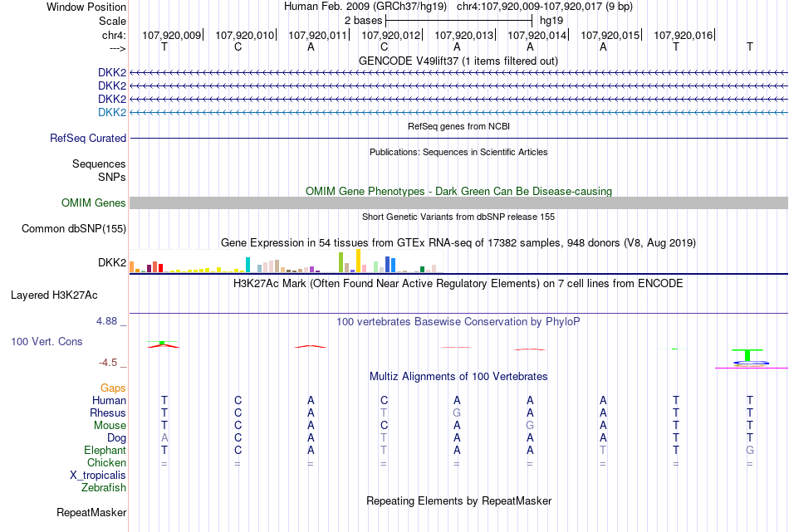Click '100 vertebrates Basewise Conservation by PhyloP' title

tap(458, 321)
